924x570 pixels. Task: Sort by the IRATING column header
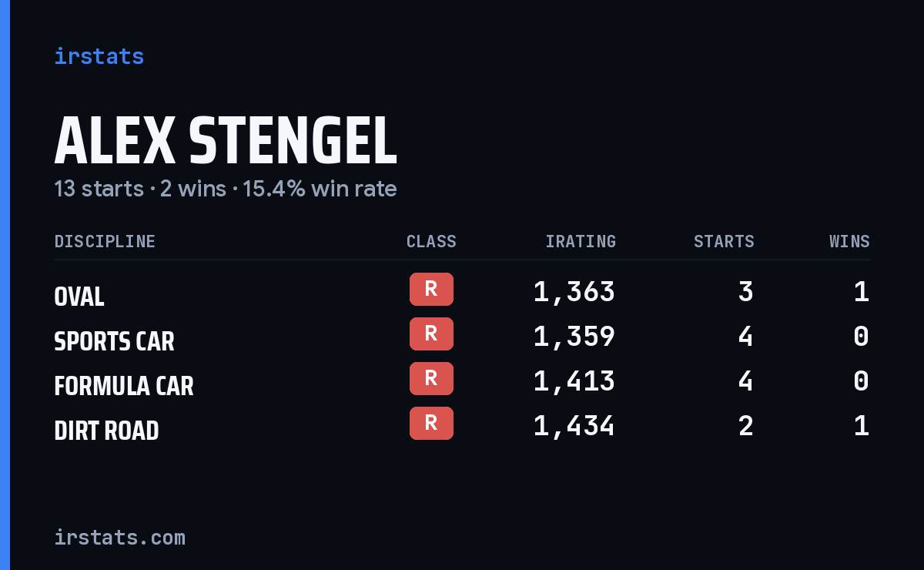[581, 242]
